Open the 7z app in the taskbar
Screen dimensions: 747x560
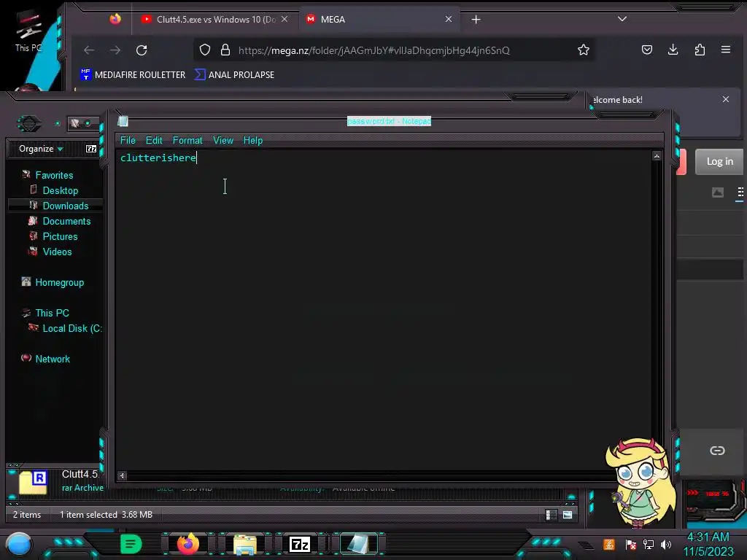click(300, 544)
